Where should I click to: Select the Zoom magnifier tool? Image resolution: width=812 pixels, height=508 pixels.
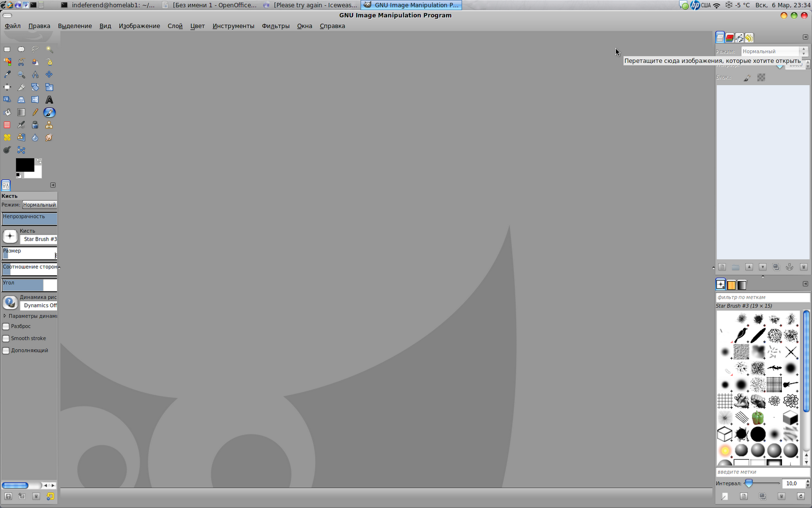pyautogui.click(x=21, y=75)
